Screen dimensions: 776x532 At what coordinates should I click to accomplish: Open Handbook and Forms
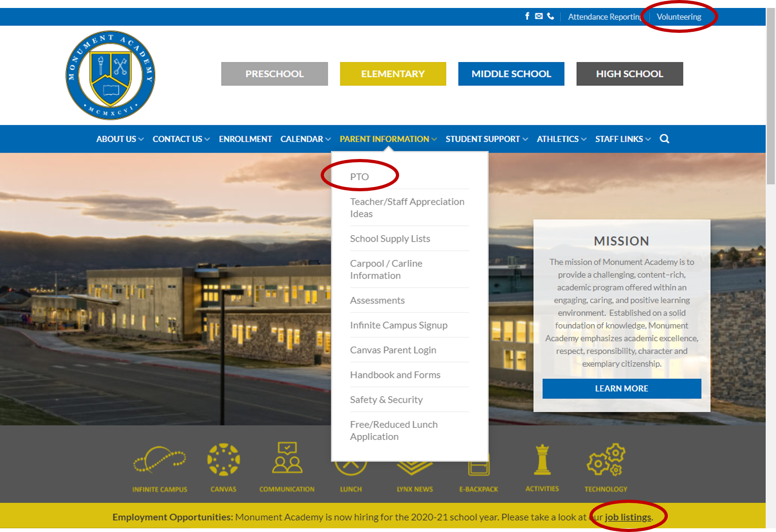(395, 375)
